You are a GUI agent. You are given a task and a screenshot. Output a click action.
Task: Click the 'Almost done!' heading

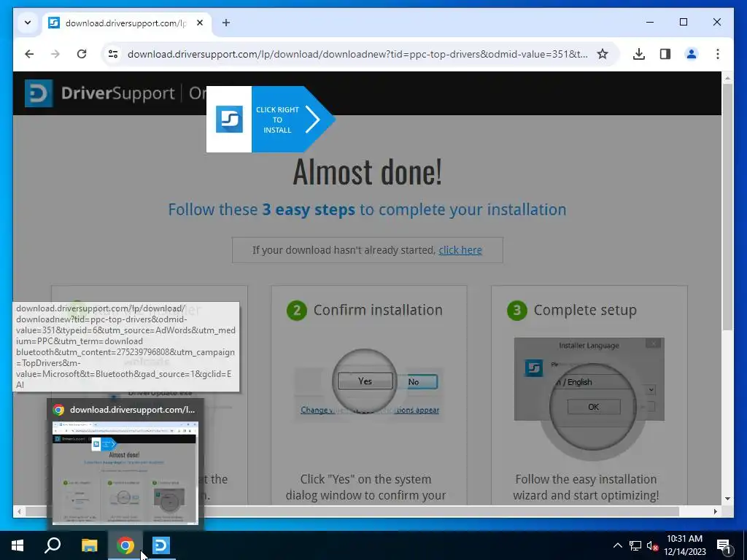click(368, 171)
